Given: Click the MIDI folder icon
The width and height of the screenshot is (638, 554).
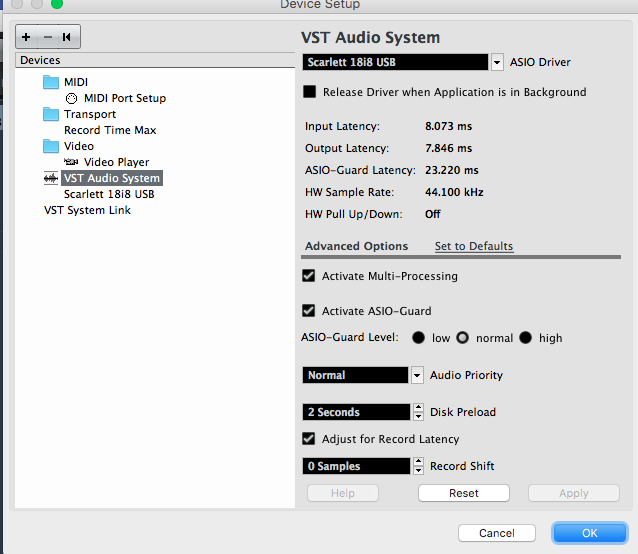Looking at the screenshot, I should (51, 82).
